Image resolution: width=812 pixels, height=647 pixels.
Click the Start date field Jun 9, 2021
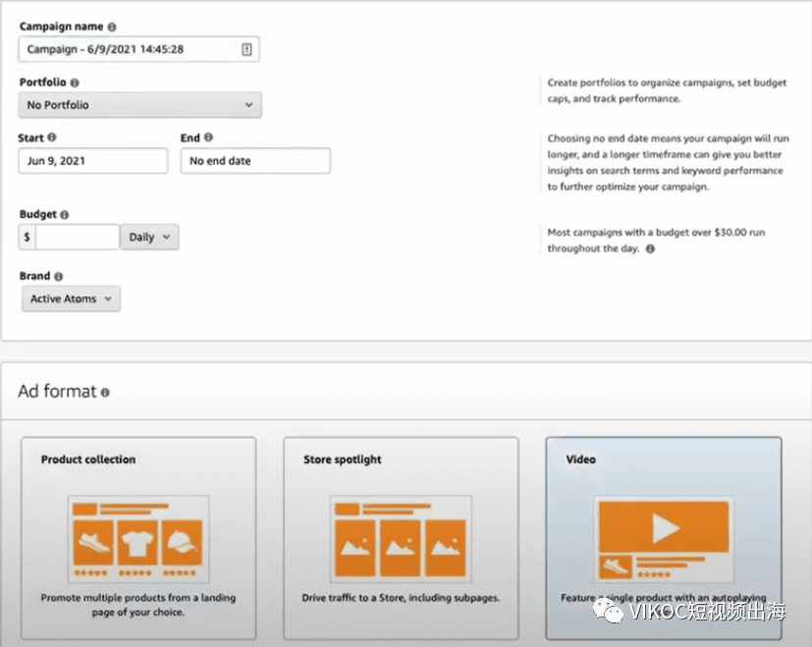click(93, 161)
